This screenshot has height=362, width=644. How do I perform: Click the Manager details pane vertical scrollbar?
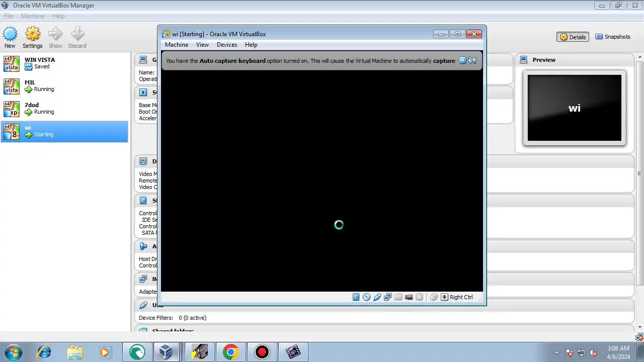(x=639, y=173)
